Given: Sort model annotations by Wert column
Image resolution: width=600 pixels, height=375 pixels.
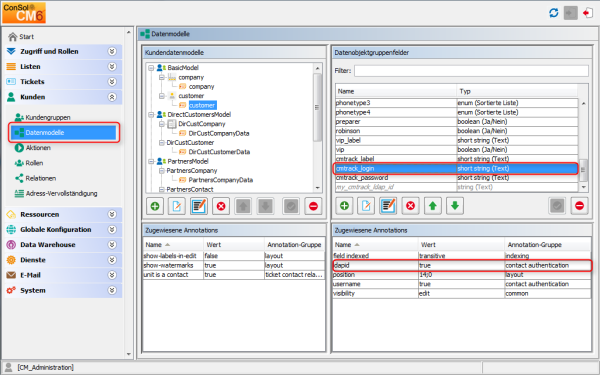Looking at the screenshot, I should [x=234, y=245].
